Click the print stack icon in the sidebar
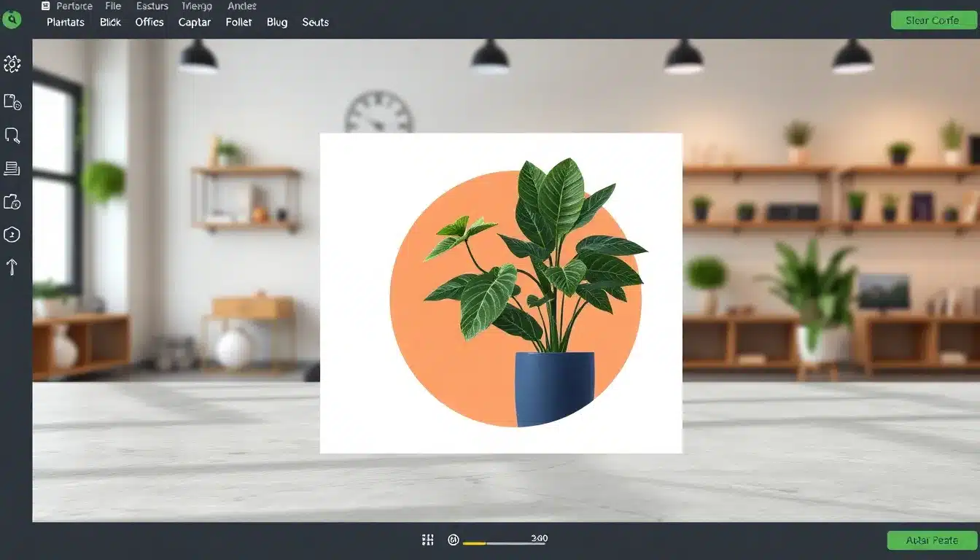Image resolution: width=980 pixels, height=560 pixels. pos(12,168)
